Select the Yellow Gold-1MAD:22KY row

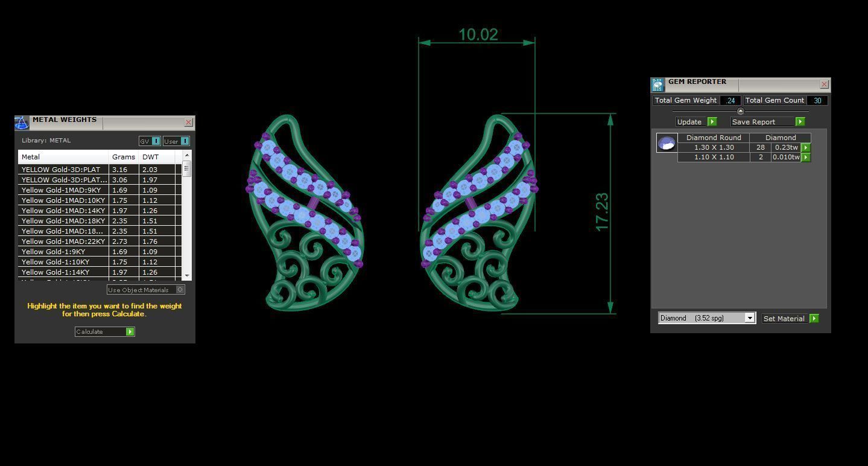click(x=100, y=241)
